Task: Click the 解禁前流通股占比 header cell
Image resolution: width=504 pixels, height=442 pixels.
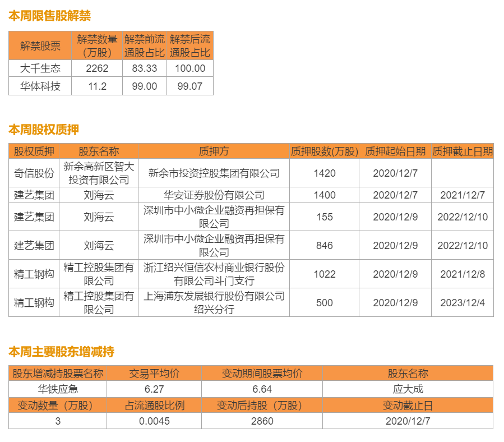Action: point(144,45)
